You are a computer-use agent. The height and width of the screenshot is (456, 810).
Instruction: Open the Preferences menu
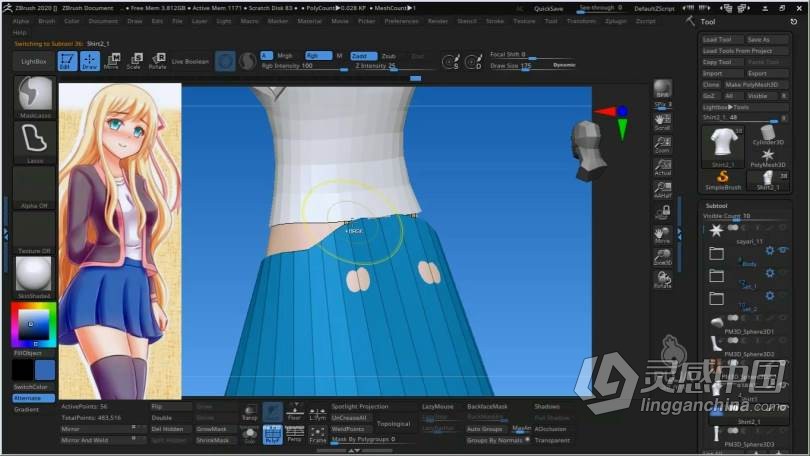click(401, 21)
